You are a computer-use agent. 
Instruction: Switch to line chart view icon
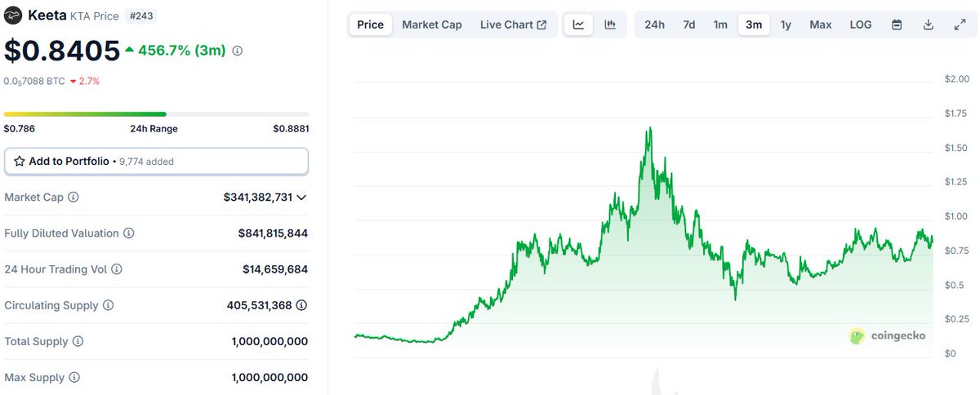click(x=579, y=24)
